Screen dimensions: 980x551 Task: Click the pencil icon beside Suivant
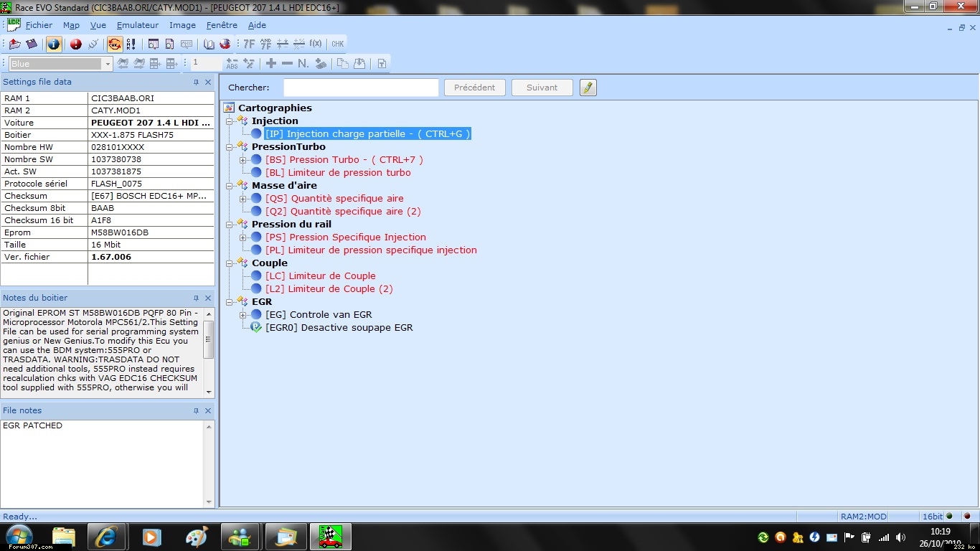coord(588,88)
